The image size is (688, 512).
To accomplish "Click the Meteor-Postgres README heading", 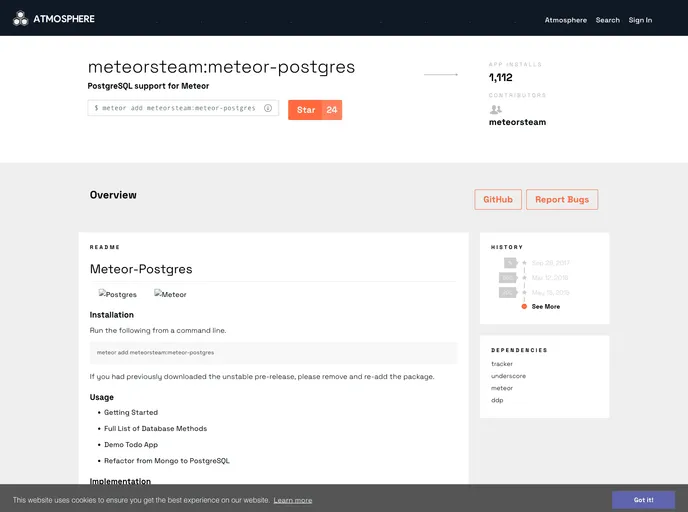I will [141, 269].
